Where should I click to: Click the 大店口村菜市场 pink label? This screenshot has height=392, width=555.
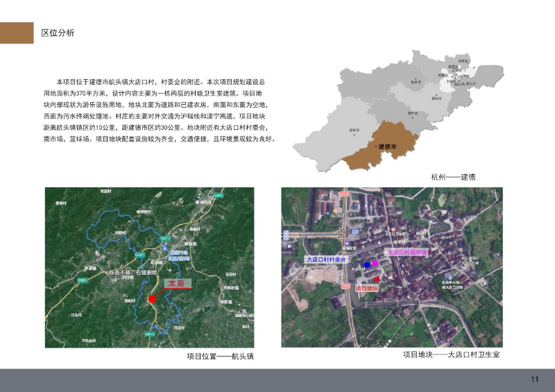[407, 253]
